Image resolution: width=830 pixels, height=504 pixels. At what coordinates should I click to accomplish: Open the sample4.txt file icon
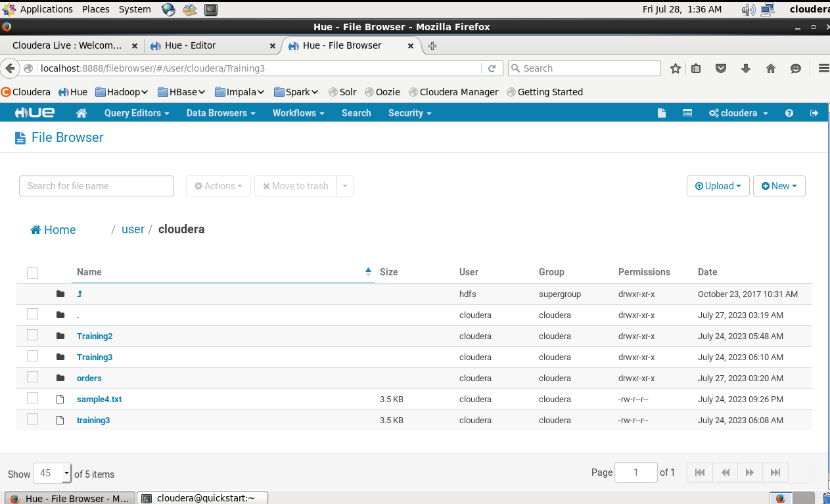pyautogui.click(x=60, y=398)
